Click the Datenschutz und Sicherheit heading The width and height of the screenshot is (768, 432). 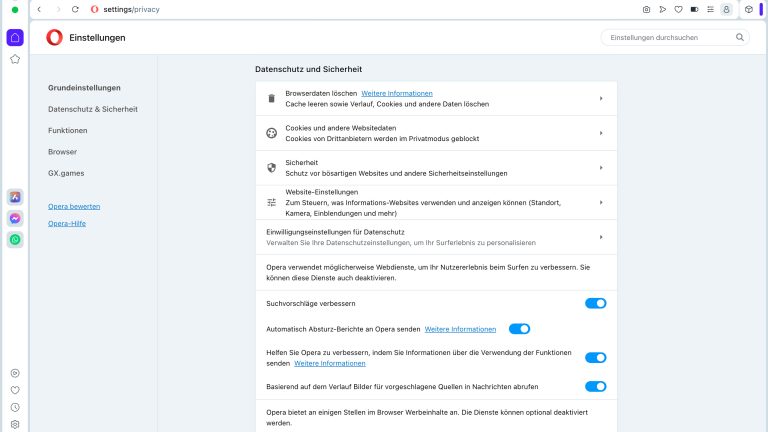pos(309,69)
